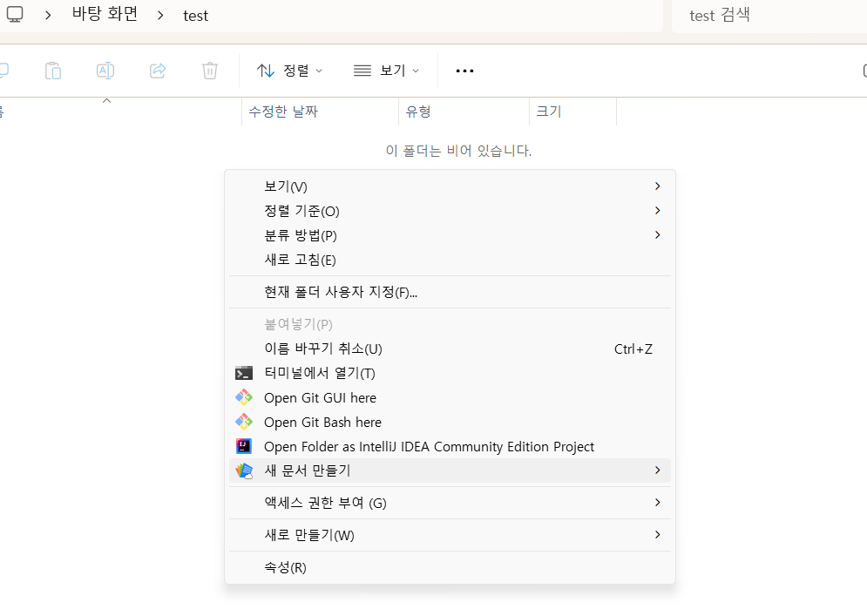
Task: Click the IntelliJ IDEA icon in menu
Action: tap(244, 446)
